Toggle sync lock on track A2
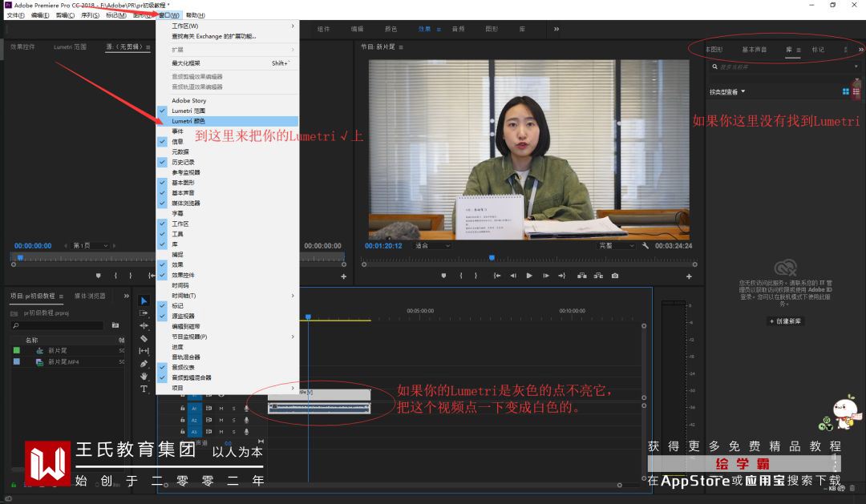The image size is (866, 504). pos(208,420)
